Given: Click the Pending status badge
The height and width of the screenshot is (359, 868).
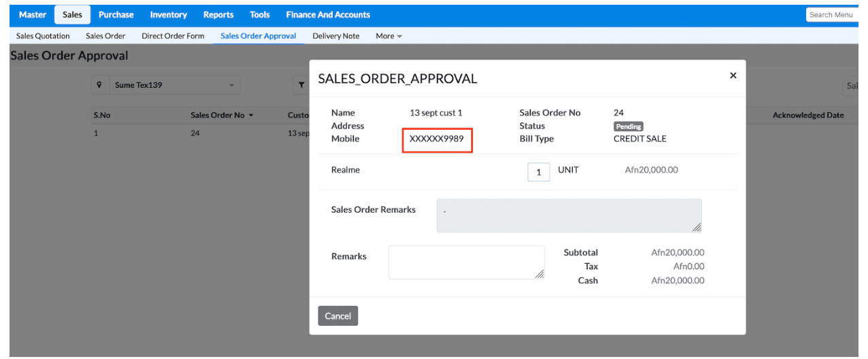Looking at the screenshot, I should [628, 126].
